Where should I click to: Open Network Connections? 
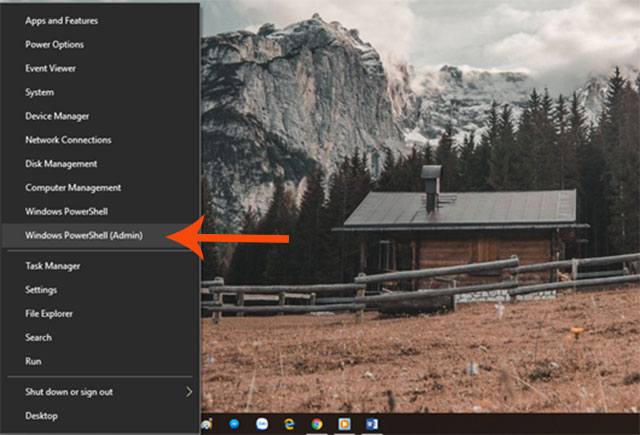coord(100,140)
